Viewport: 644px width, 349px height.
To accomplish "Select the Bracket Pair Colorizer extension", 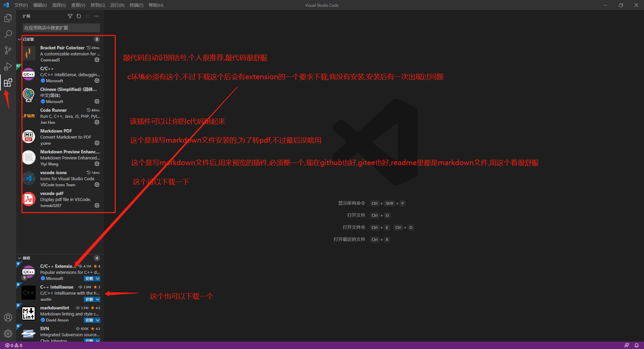I will click(60, 54).
